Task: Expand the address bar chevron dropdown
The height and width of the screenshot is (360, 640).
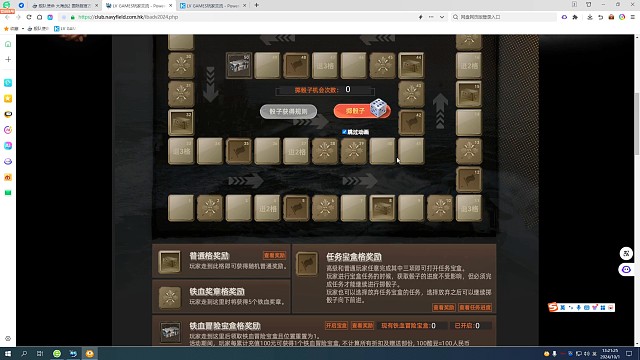Action: point(442,17)
